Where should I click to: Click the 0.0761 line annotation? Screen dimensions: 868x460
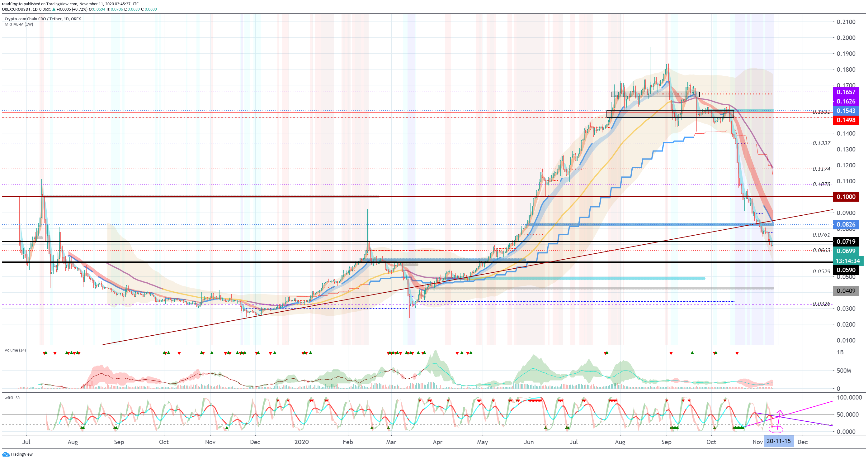[x=821, y=235]
